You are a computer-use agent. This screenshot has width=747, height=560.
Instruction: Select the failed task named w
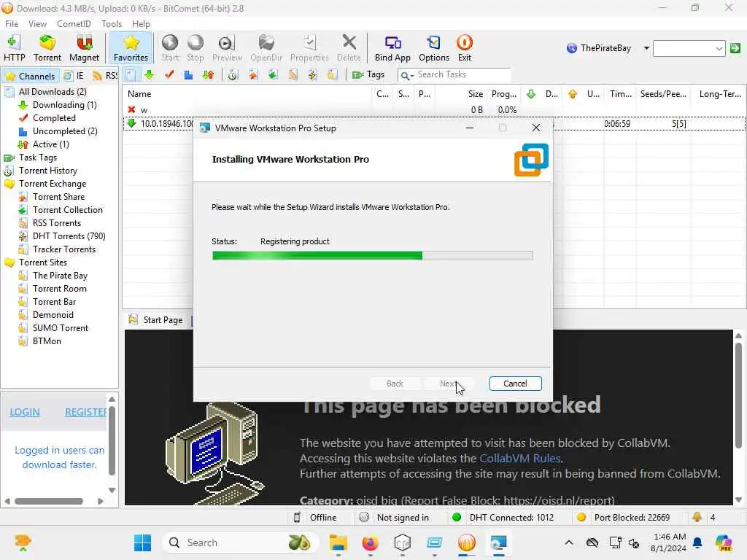pos(435,109)
